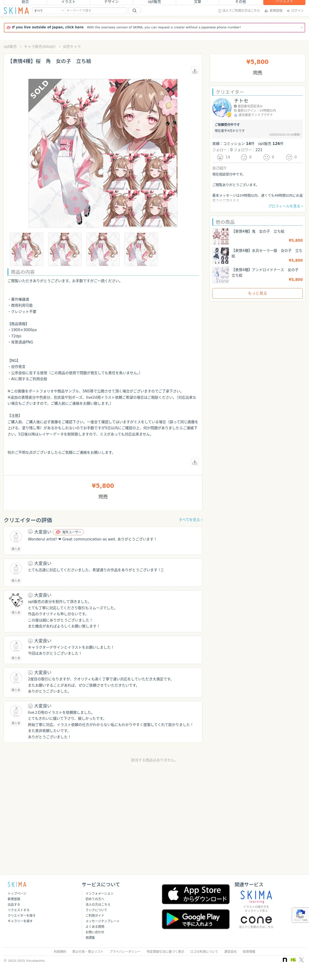309x980 pixels.
Task: Click the share icon above product image
Action: click(x=195, y=71)
